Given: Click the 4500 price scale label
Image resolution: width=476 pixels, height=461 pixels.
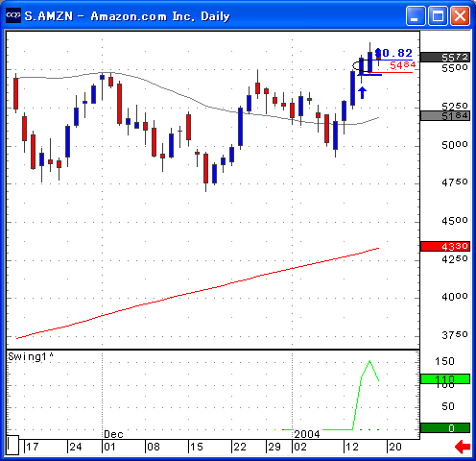Looking at the screenshot, I should (455, 221).
